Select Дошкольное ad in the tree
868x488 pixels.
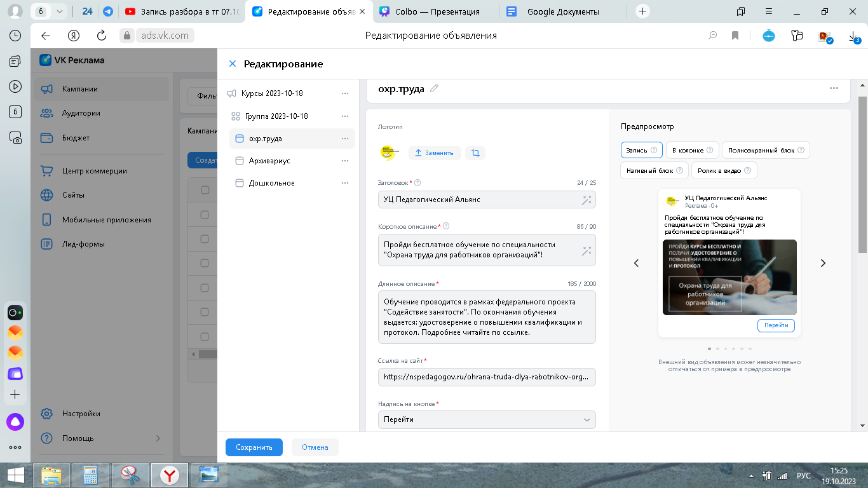271,183
